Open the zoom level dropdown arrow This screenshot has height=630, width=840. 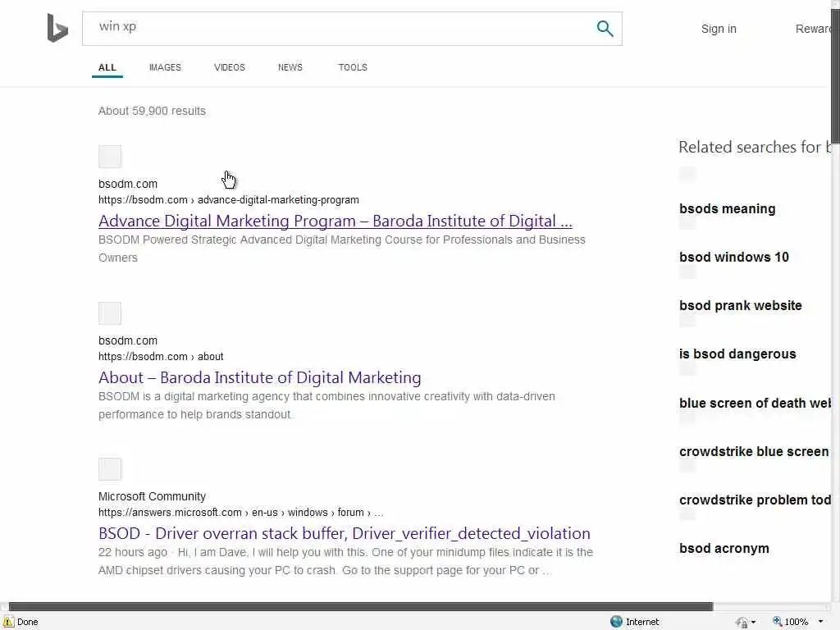tap(820, 622)
